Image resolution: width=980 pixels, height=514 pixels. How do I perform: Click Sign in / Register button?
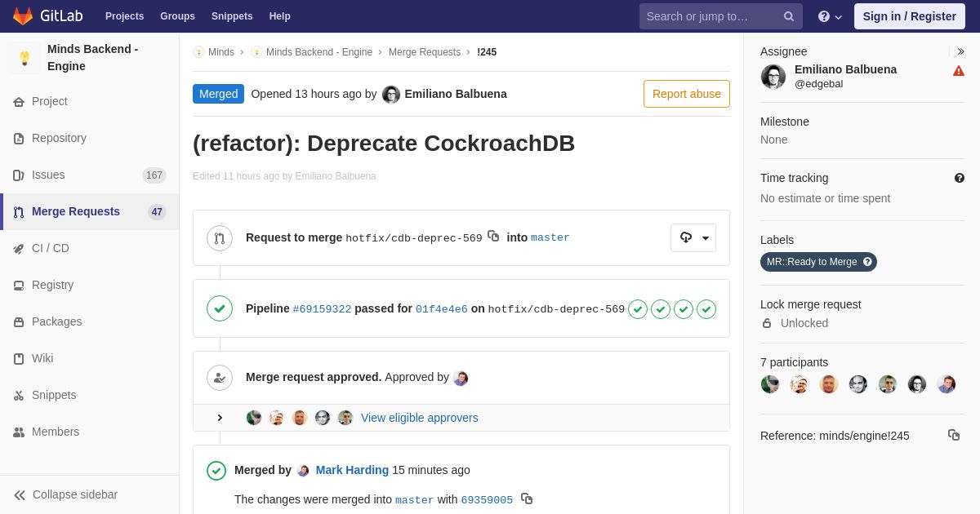(x=909, y=16)
